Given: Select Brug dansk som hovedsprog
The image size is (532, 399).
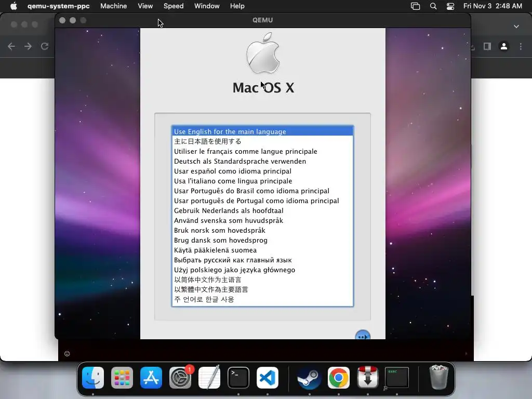Looking at the screenshot, I should point(262,240).
